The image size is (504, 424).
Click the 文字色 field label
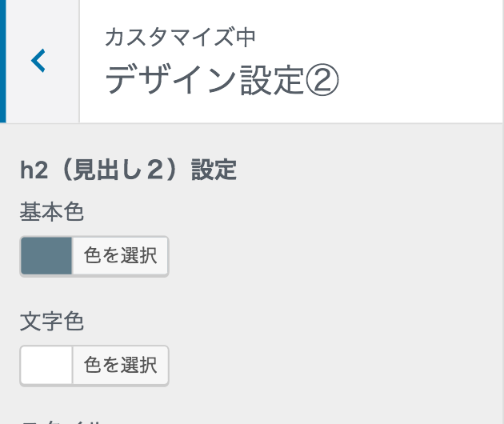coord(52,322)
